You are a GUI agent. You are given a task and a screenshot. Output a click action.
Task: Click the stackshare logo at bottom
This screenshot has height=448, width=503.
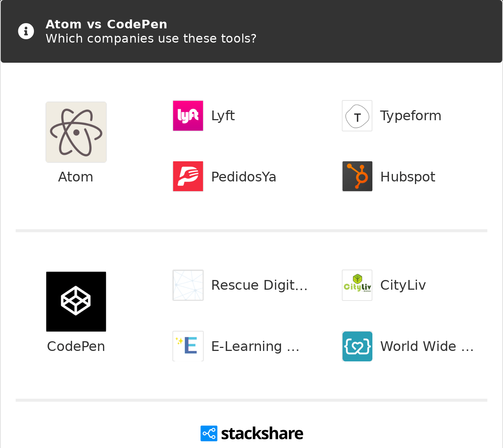click(252, 433)
